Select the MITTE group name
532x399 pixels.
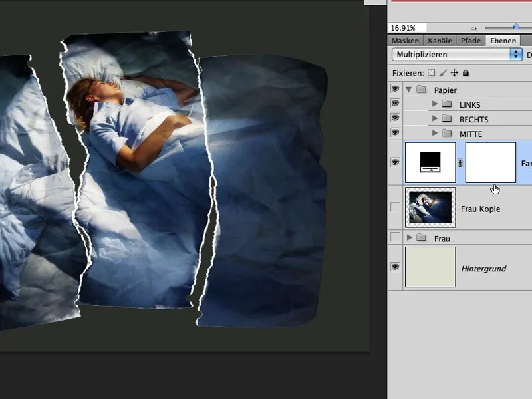[x=471, y=134]
